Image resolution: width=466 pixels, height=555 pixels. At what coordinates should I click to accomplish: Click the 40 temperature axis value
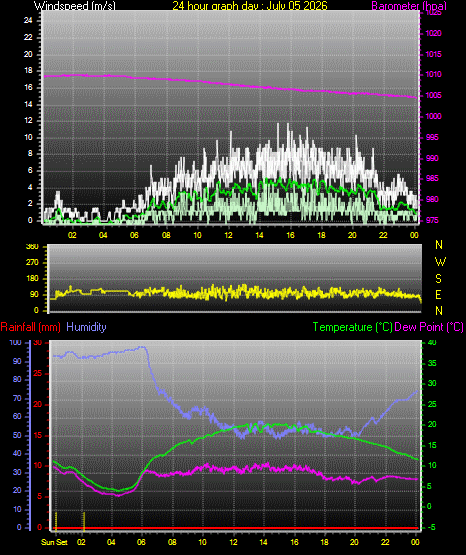point(432,343)
